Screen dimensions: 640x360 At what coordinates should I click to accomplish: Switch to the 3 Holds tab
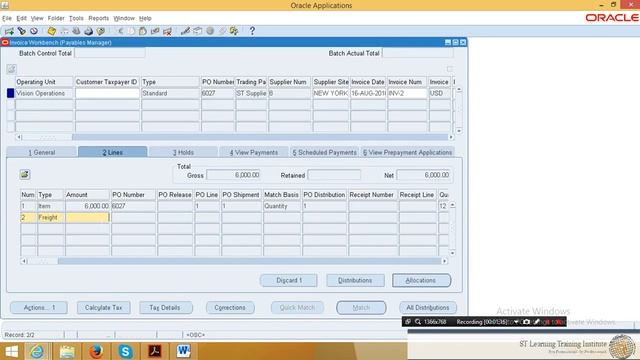[x=183, y=152]
